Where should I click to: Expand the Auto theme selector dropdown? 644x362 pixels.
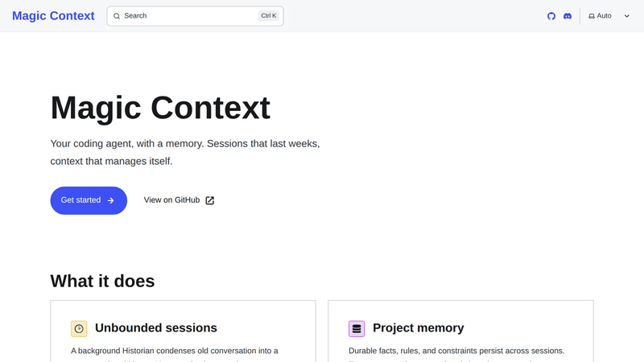pyautogui.click(x=609, y=16)
